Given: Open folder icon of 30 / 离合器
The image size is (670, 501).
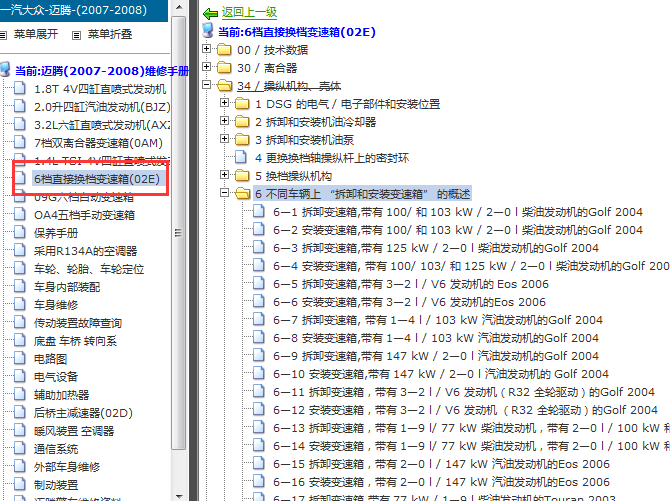Looking at the screenshot, I should 224,68.
